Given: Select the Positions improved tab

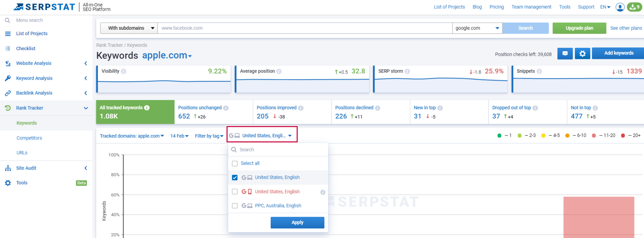Looking at the screenshot, I should [292, 112].
